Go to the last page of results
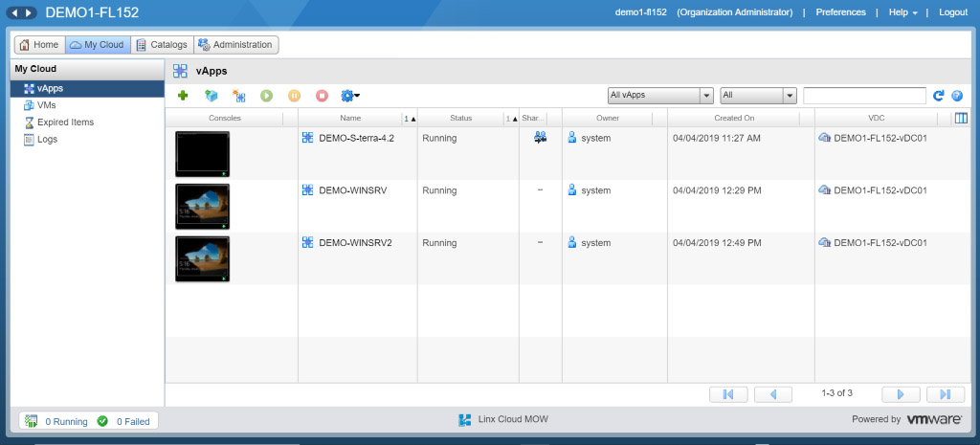 point(946,393)
